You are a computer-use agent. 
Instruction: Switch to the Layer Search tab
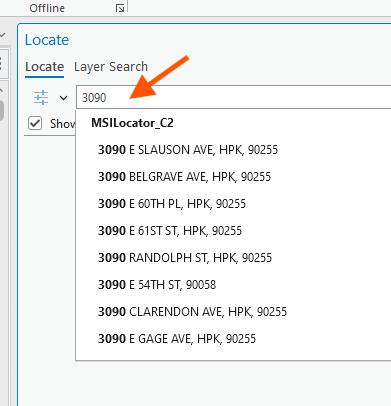[x=111, y=67]
